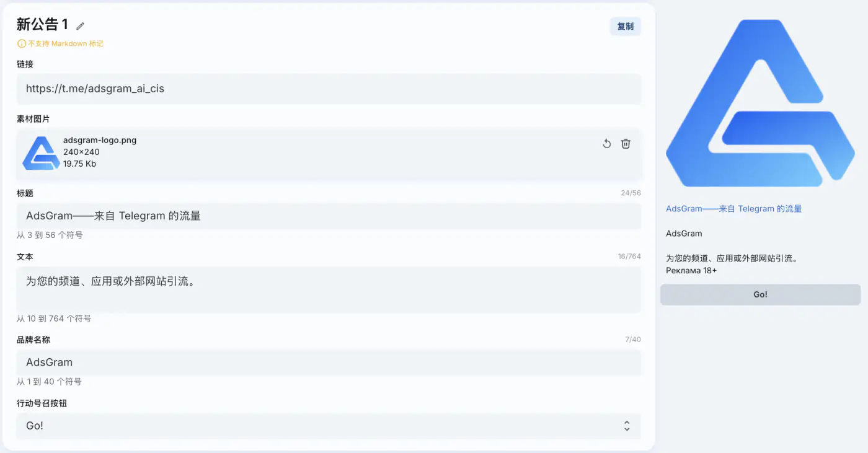
Task: Select the 品牌名称 brand name field
Action: [329, 363]
